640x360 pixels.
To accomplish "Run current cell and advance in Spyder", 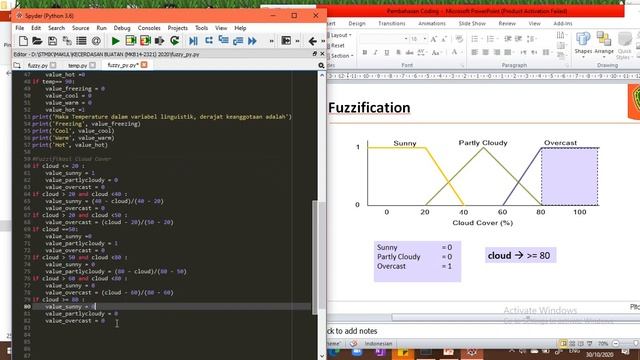I will (145, 40).
